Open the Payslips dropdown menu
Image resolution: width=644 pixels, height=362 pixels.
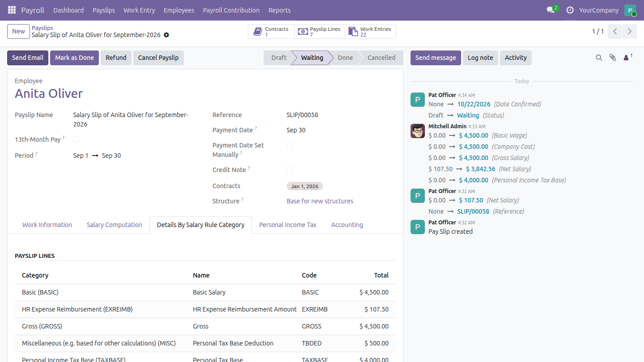tap(104, 10)
